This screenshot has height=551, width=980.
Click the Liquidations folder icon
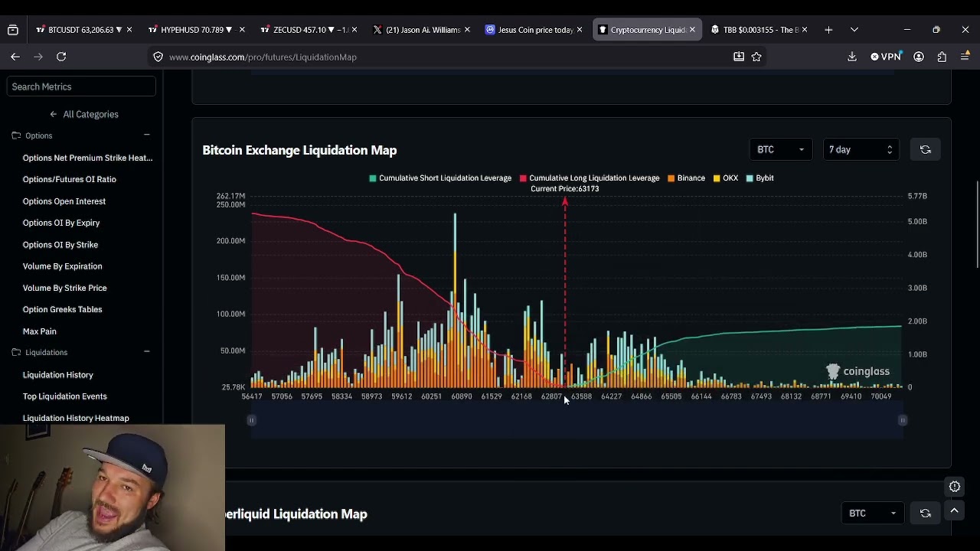pos(16,352)
